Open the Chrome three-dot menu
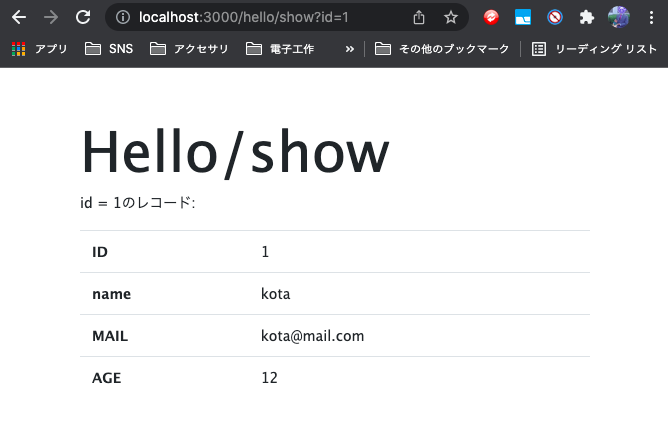This screenshot has height=433, width=668. click(x=651, y=17)
